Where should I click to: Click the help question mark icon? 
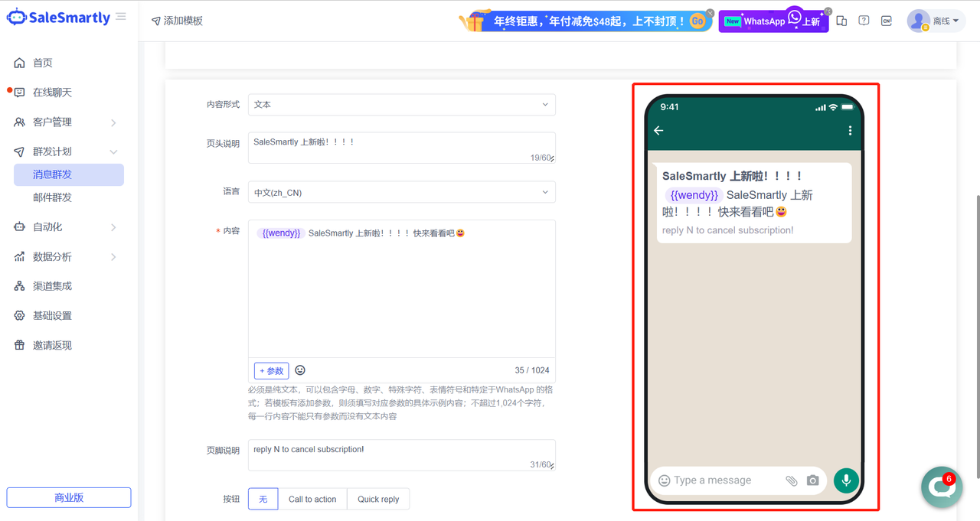(x=864, y=21)
